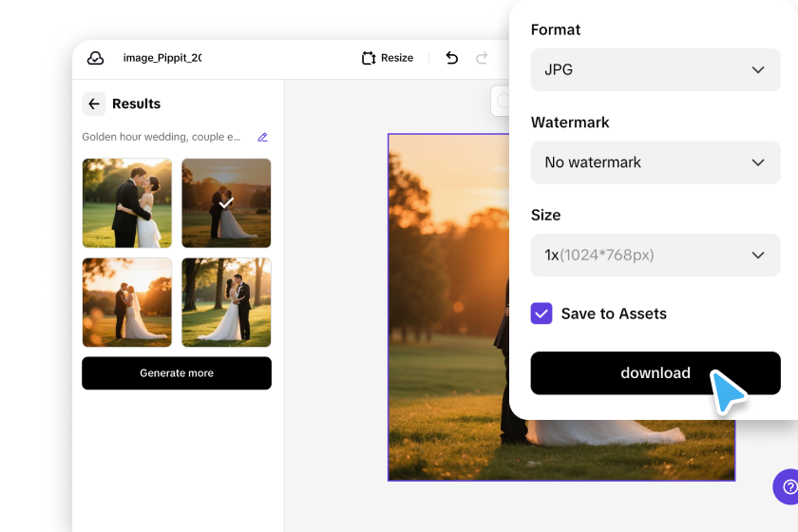Open the Resize tool

[x=388, y=58]
